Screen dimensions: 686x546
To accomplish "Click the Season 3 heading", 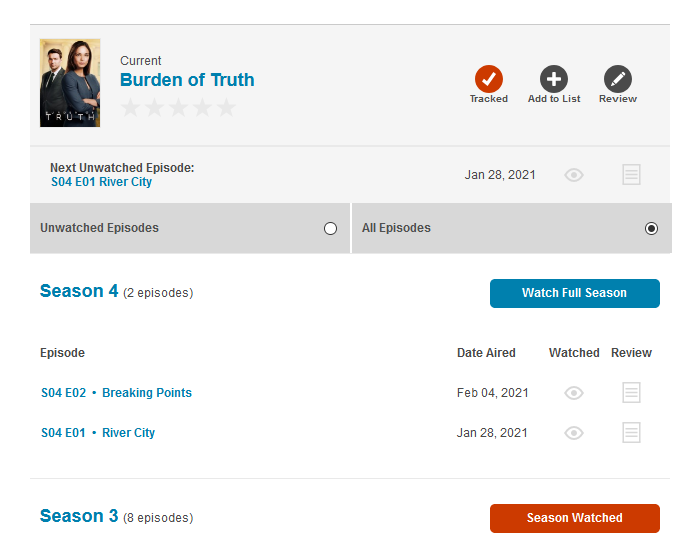I will [79, 516].
